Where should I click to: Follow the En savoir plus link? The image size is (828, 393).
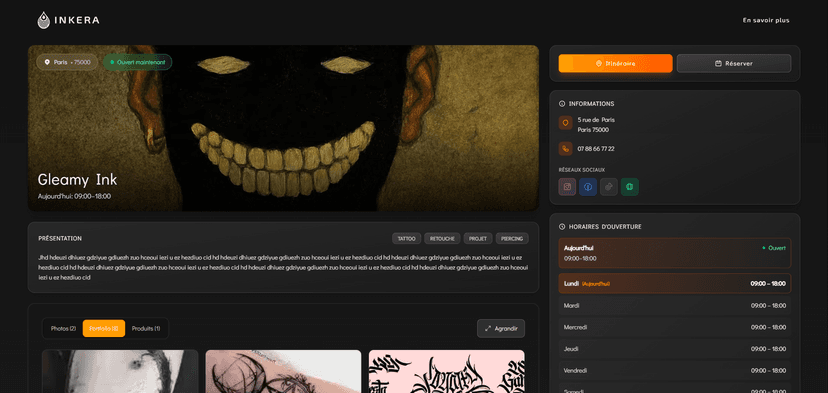point(766,21)
